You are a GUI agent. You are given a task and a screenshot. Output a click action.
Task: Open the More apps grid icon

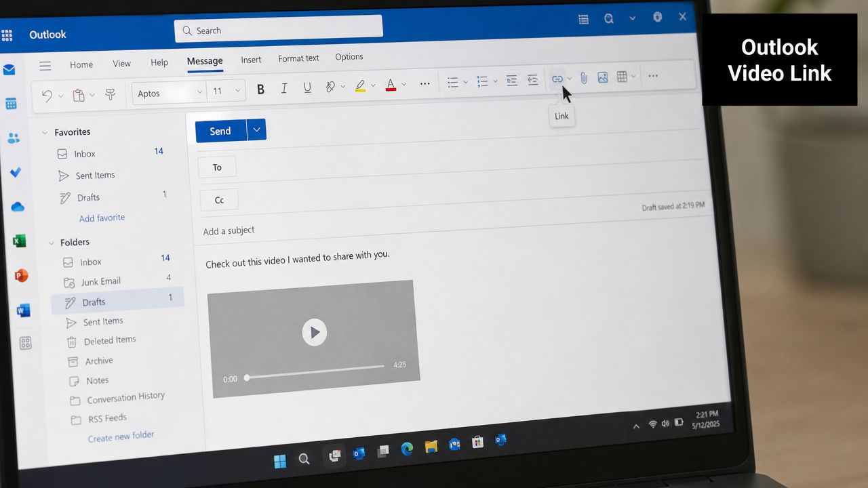pos(25,343)
